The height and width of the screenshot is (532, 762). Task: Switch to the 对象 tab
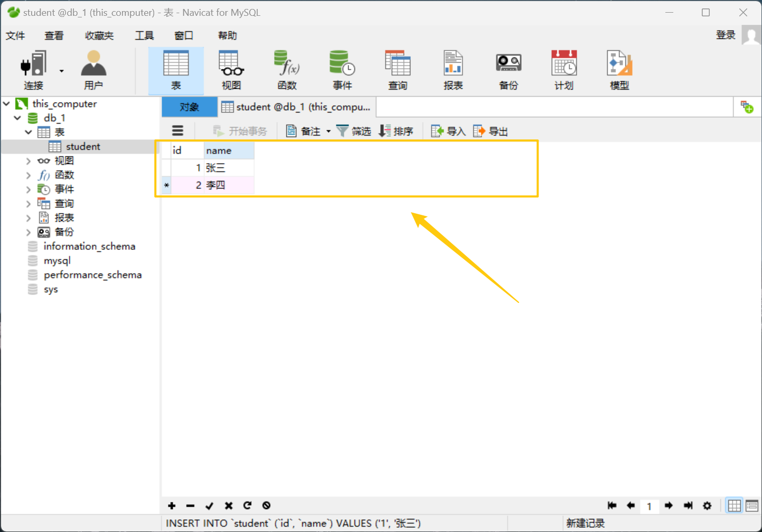coord(189,107)
